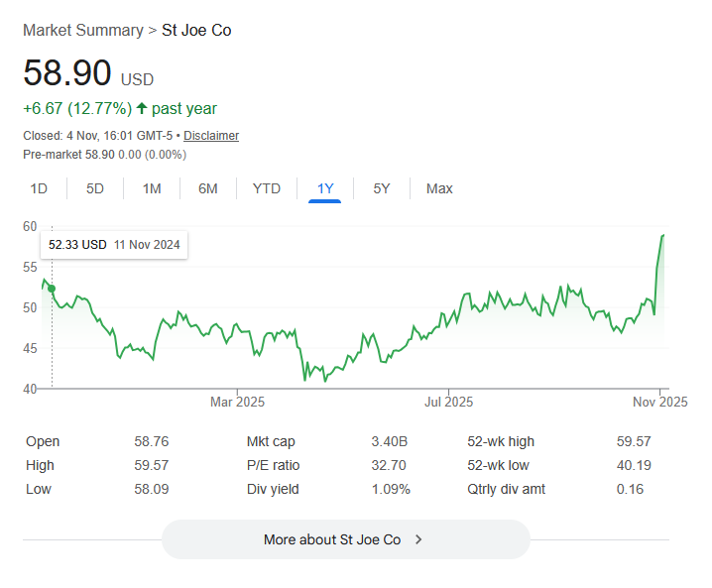Open More about St Joe Co

tap(346, 539)
